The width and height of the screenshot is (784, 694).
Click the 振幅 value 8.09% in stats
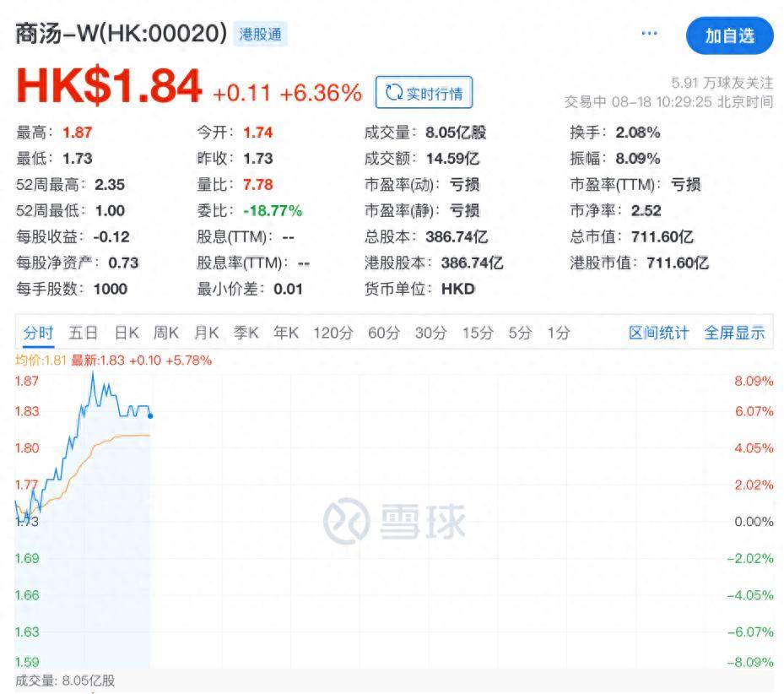tap(638, 159)
